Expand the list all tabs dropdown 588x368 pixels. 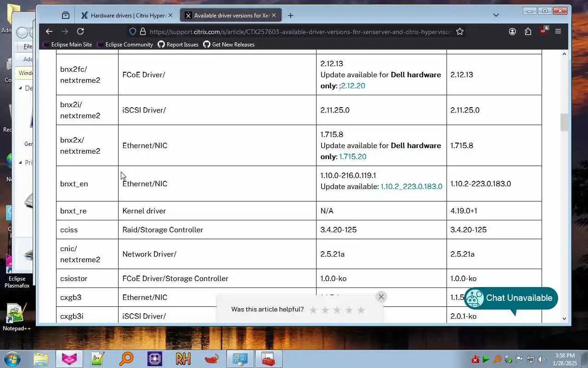(x=496, y=15)
